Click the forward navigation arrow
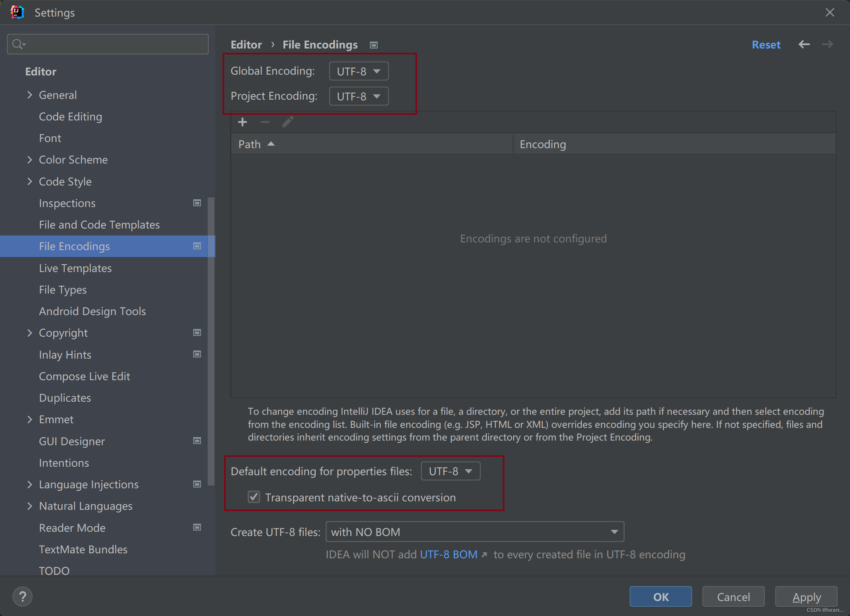850x616 pixels. pyautogui.click(x=827, y=44)
